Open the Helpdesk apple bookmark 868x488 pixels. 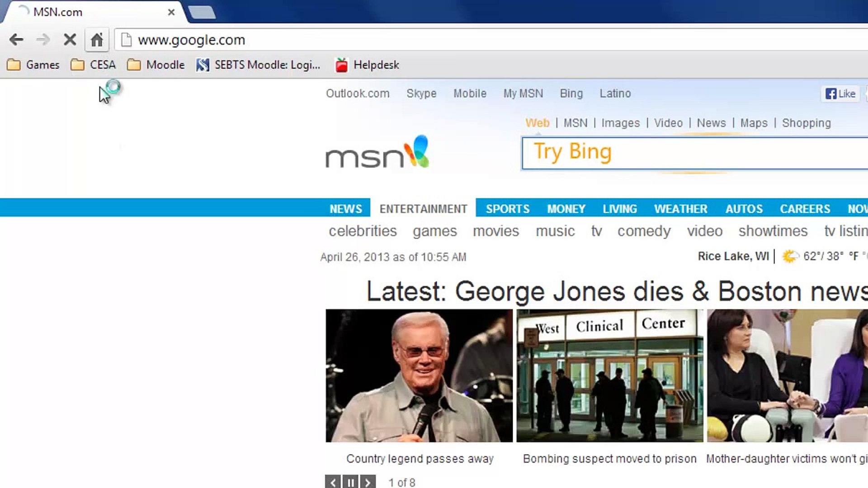368,65
